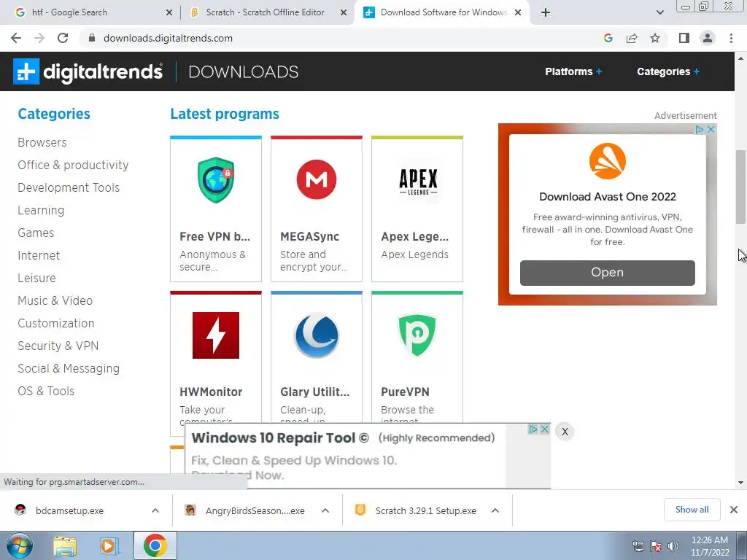Viewport: 747px width, 560px height.
Task: Open Security & VPN category
Action: click(58, 346)
